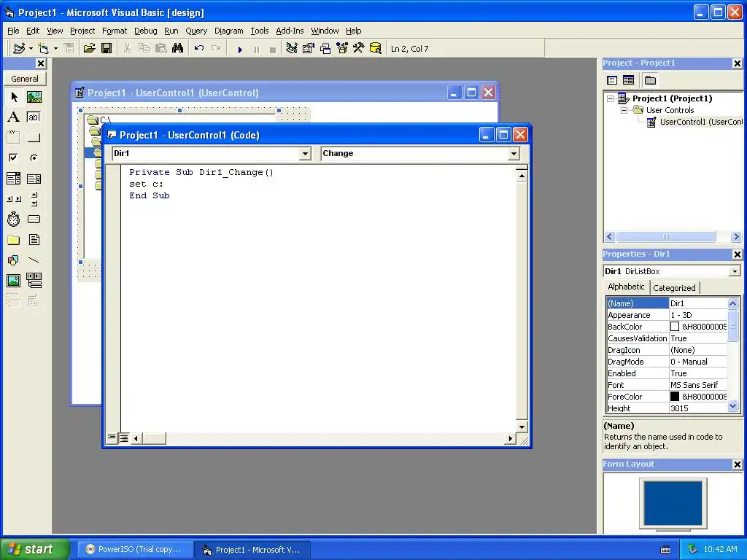Image resolution: width=747 pixels, height=560 pixels.
Task: Open the Data View Window icon
Action: point(376,49)
